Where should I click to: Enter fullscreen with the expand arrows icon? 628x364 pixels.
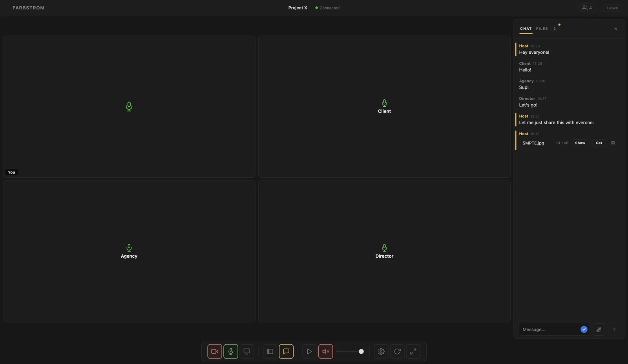[x=413, y=351]
